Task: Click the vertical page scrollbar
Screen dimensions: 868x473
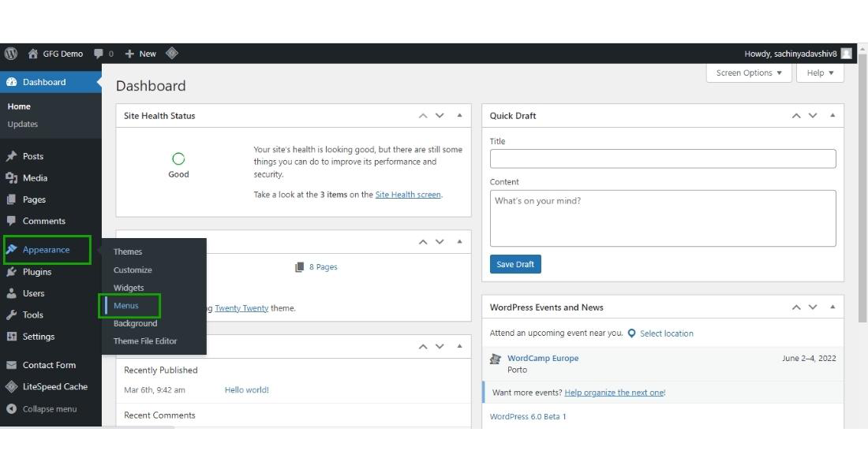Action: point(862,188)
